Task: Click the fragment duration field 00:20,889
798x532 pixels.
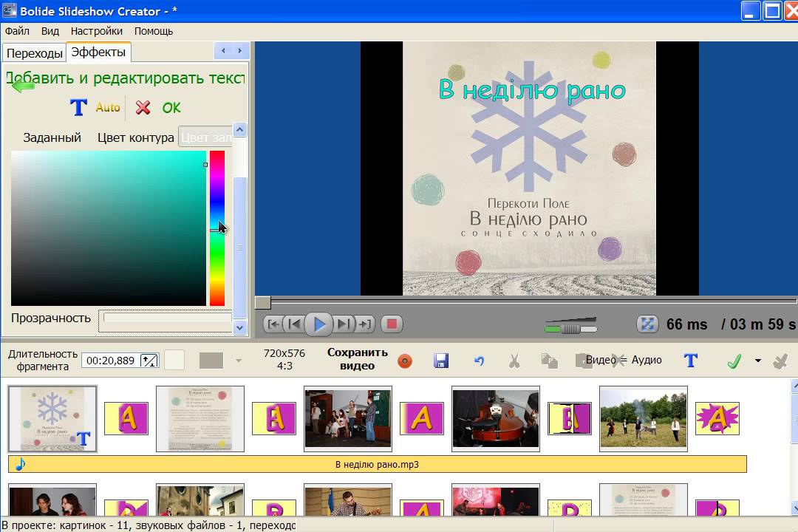Action: point(110,361)
